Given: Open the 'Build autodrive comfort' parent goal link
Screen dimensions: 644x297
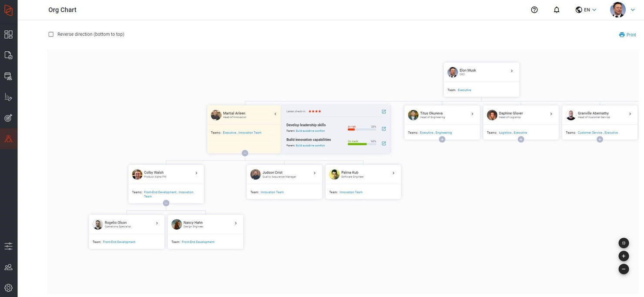Looking at the screenshot, I should click(310, 131).
